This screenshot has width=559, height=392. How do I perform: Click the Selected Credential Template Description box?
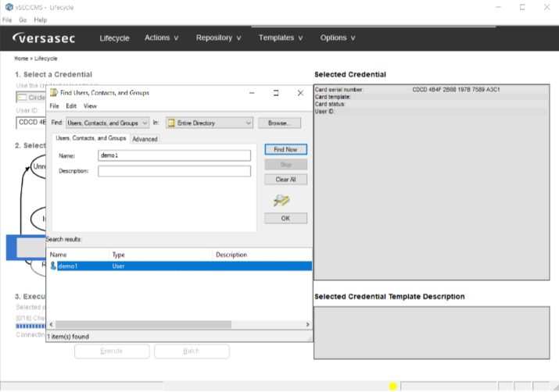tap(432, 333)
